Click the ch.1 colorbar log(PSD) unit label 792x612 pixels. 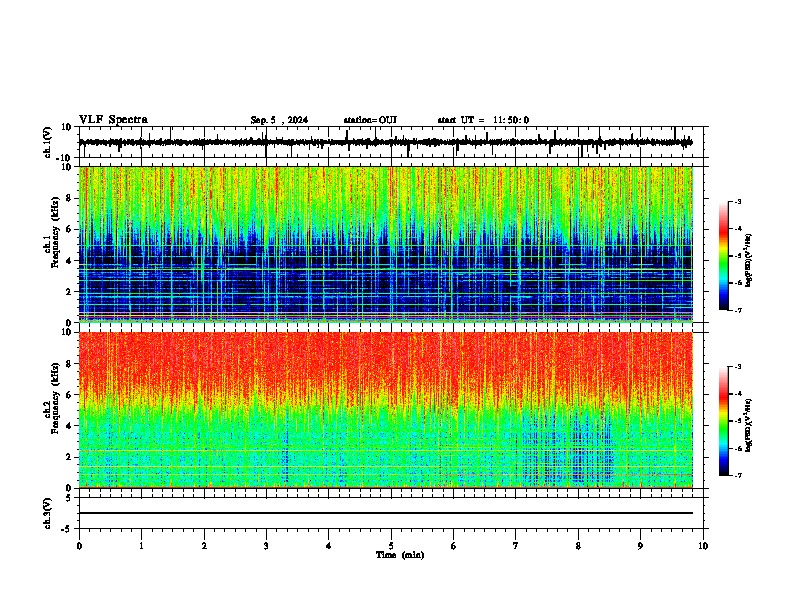coord(748,260)
